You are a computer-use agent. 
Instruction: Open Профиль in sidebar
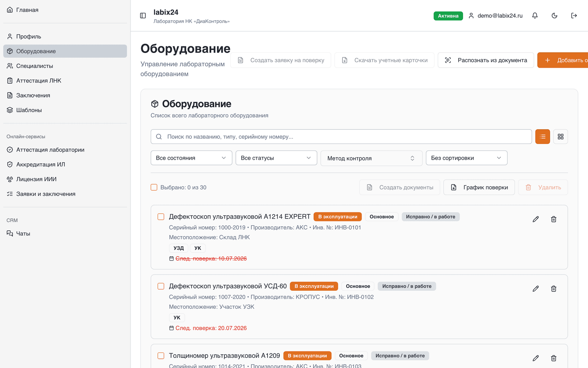(x=65, y=36)
